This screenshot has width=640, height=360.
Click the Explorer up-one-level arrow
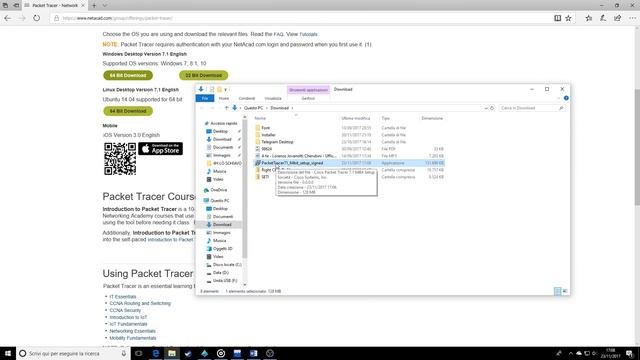[x=227, y=108]
